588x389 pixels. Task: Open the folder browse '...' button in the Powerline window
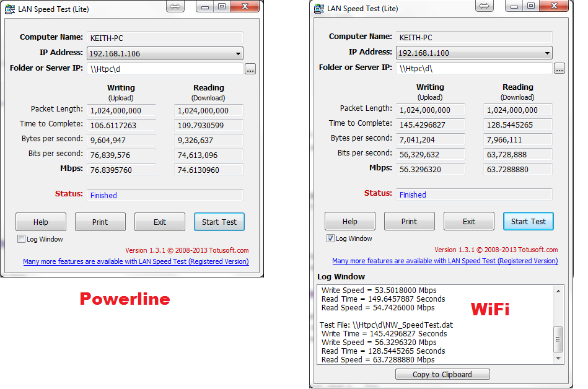[250, 69]
